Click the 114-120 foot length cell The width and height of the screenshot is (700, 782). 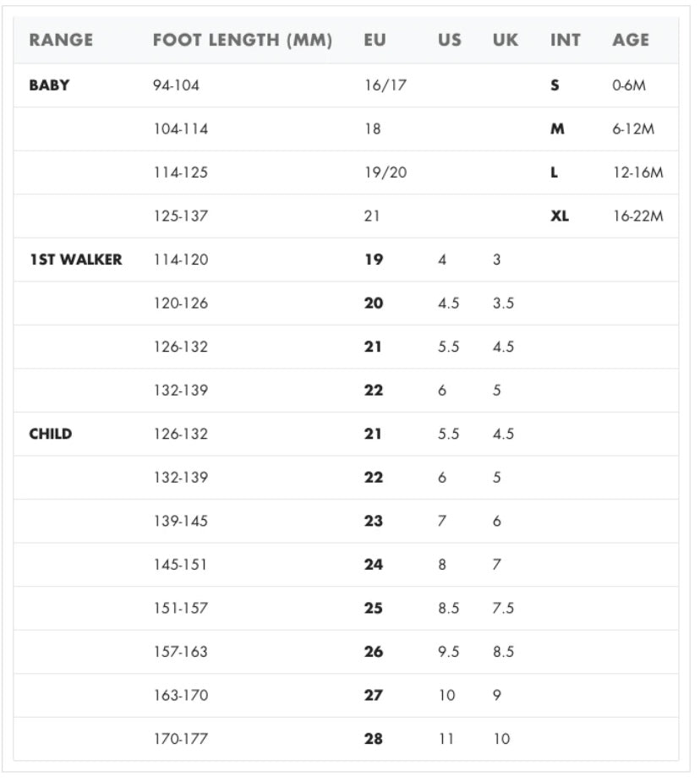(x=180, y=260)
